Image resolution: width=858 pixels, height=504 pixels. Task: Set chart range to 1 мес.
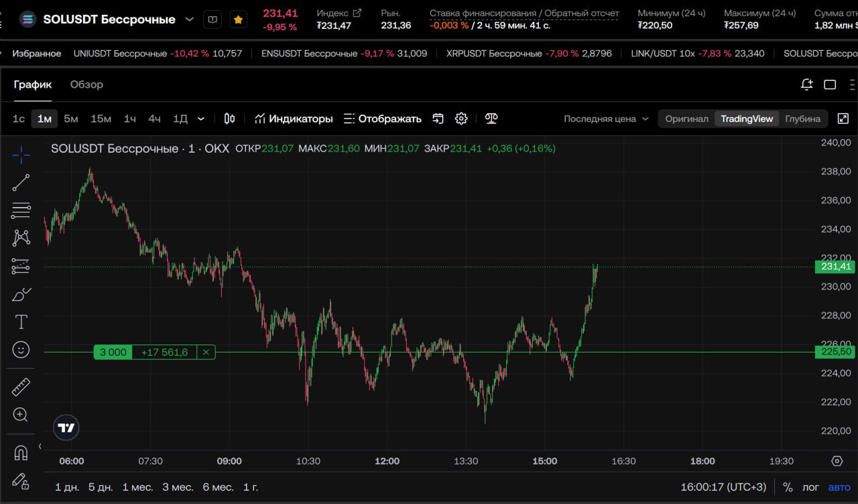pos(138,487)
